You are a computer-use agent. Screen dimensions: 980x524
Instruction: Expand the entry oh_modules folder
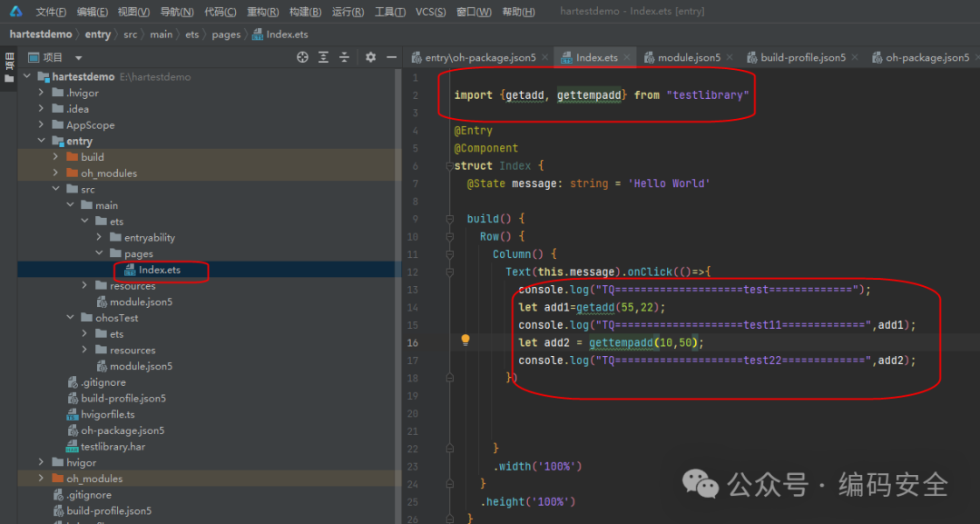click(55, 173)
